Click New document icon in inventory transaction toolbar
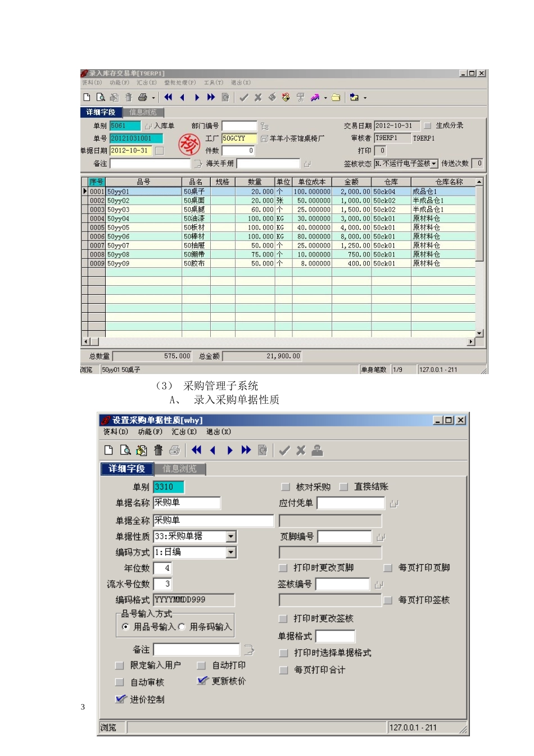The height and width of the screenshot is (756, 534). (x=87, y=97)
